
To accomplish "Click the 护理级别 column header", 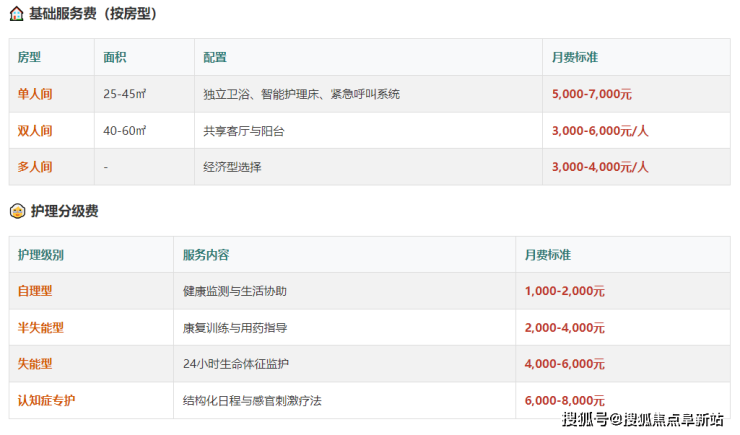I will 40,255.
